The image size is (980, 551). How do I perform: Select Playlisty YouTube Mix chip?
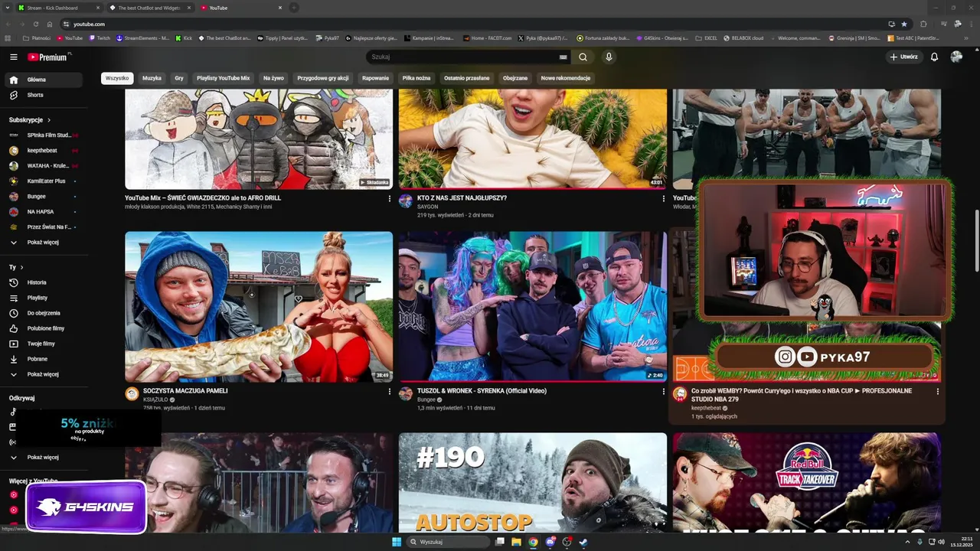224,78
